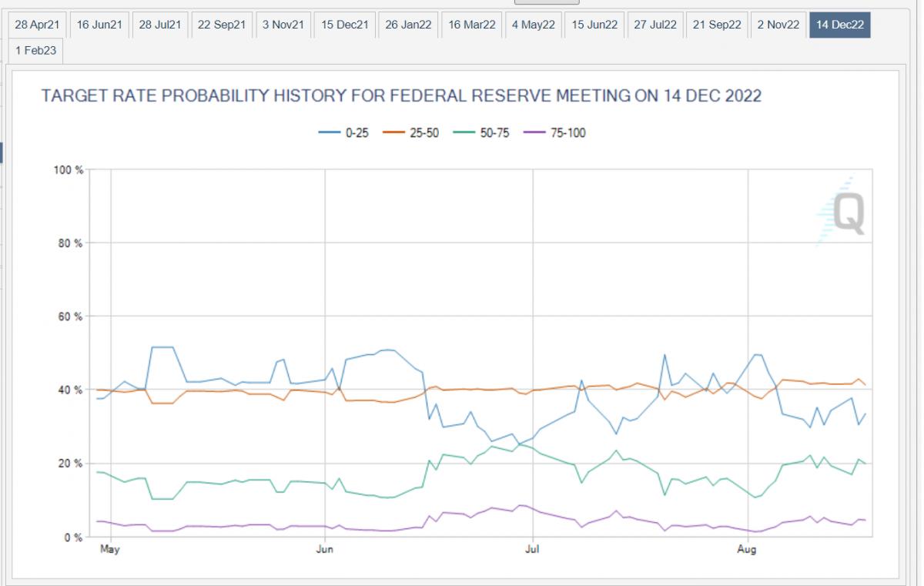Switch to the 27 Jul22 tab
This screenshot has width=924, height=586.
(654, 25)
